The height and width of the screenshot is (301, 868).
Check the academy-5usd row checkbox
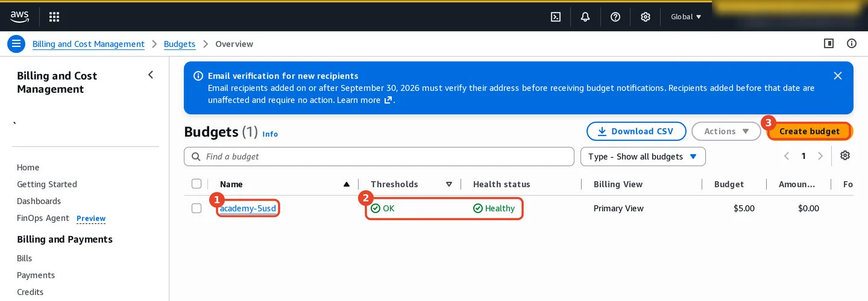(197, 208)
